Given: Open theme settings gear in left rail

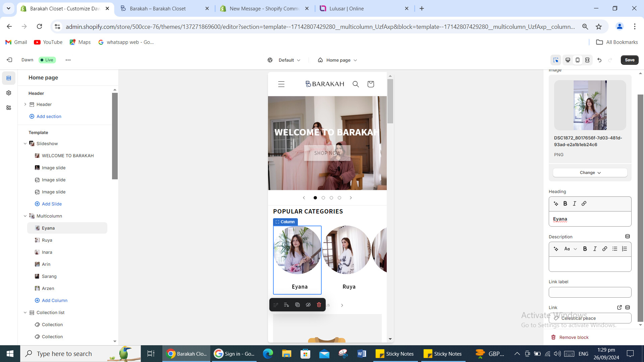Looking at the screenshot, I should [x=9, y=93].
